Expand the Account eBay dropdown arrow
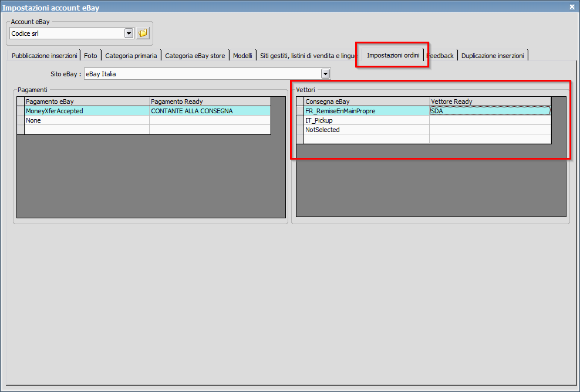The height and width of the screenshot is (392, 580). (x=129, y=33)
